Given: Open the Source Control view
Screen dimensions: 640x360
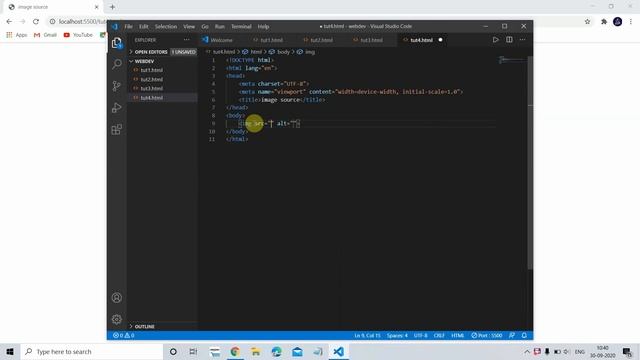Looking at the screenshot, I should pos(117,86).
